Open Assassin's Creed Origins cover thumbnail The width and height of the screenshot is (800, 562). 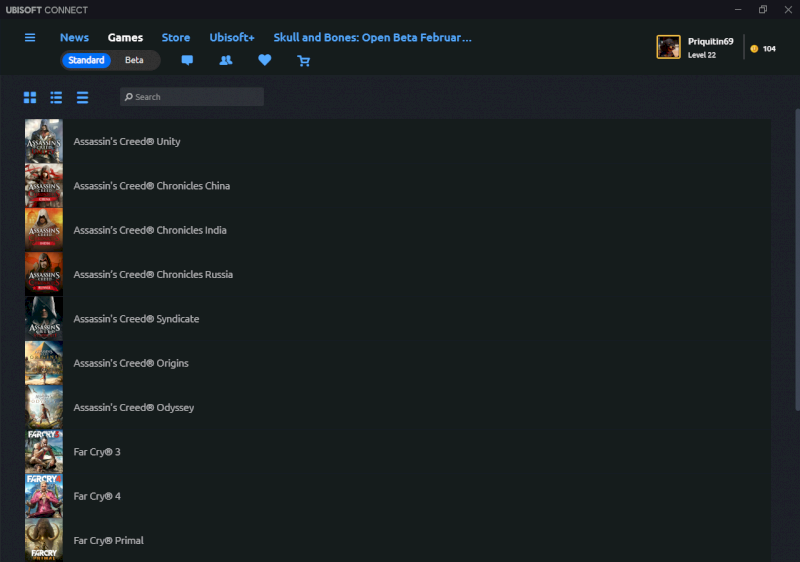[x=44, y=363]
